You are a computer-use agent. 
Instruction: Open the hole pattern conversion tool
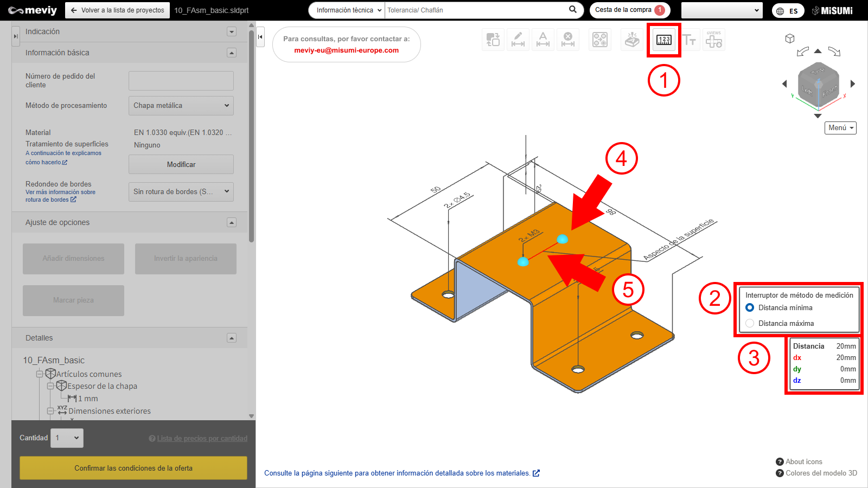pos(599,40)
